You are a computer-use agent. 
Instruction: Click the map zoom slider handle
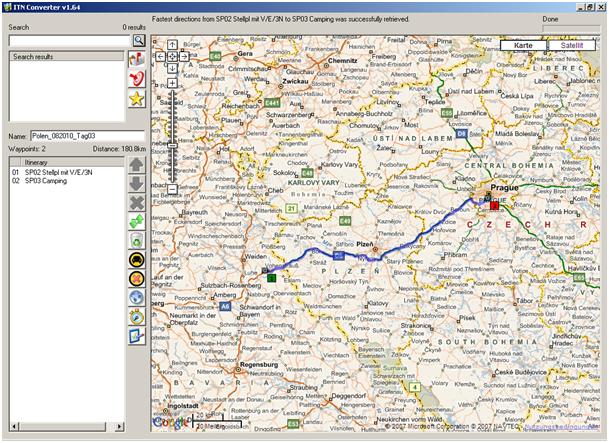(172, 145)
